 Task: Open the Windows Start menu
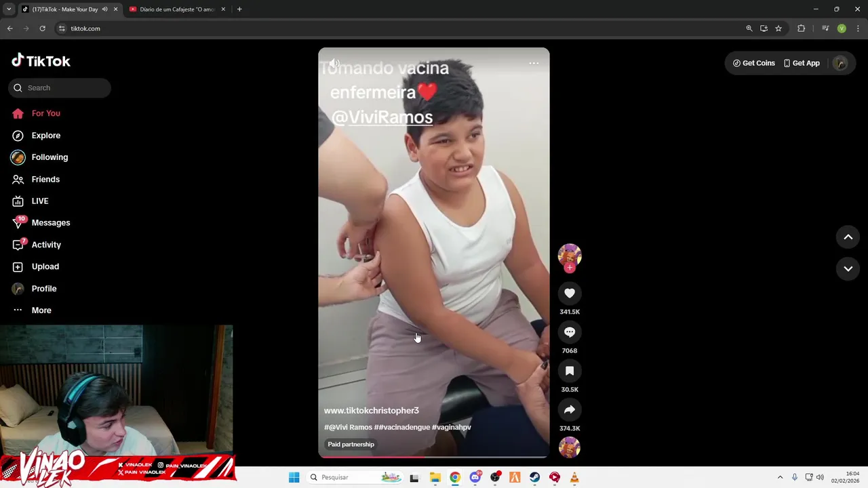coord(294,477)
